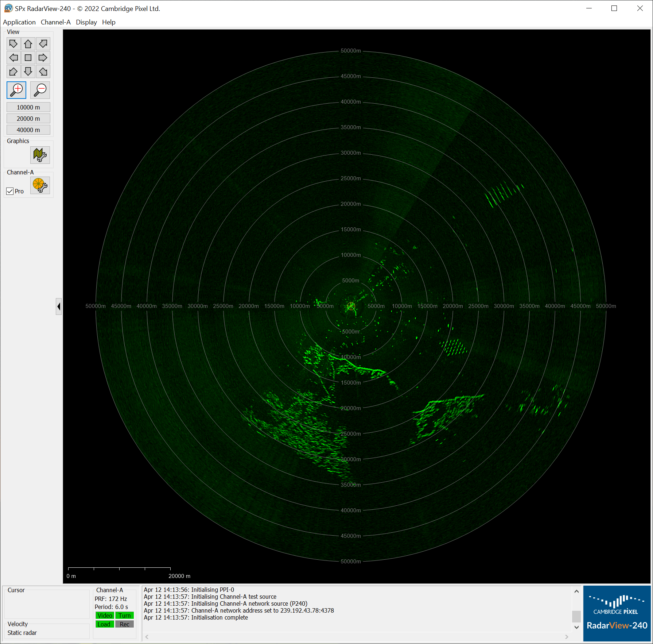Open the Display menu

click(86, 22)
